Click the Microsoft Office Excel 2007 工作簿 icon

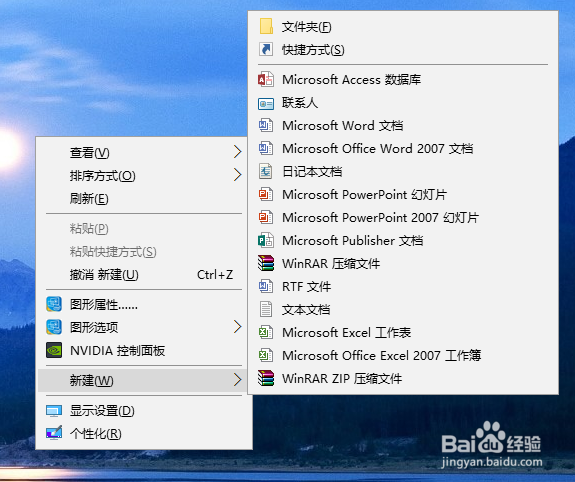(x=266, y=355)
